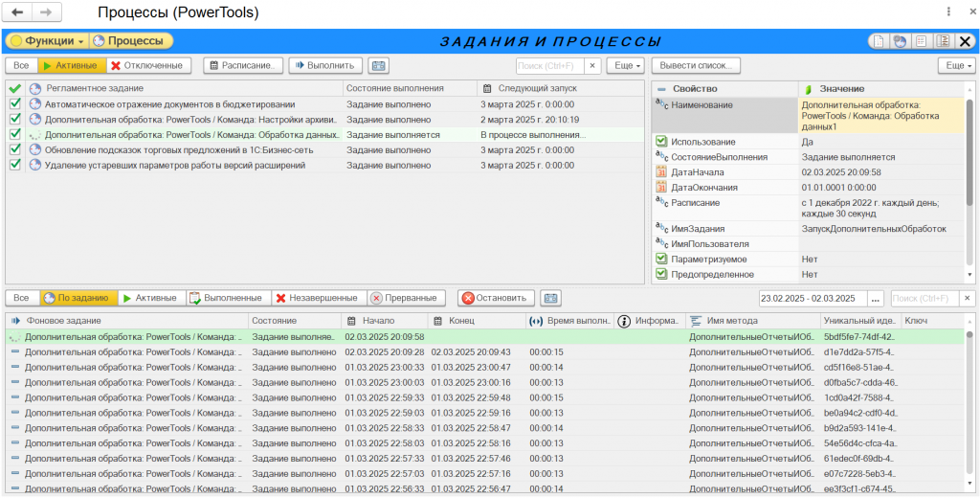Filter background jobs by Незавершенные

(x=318, y=298)
